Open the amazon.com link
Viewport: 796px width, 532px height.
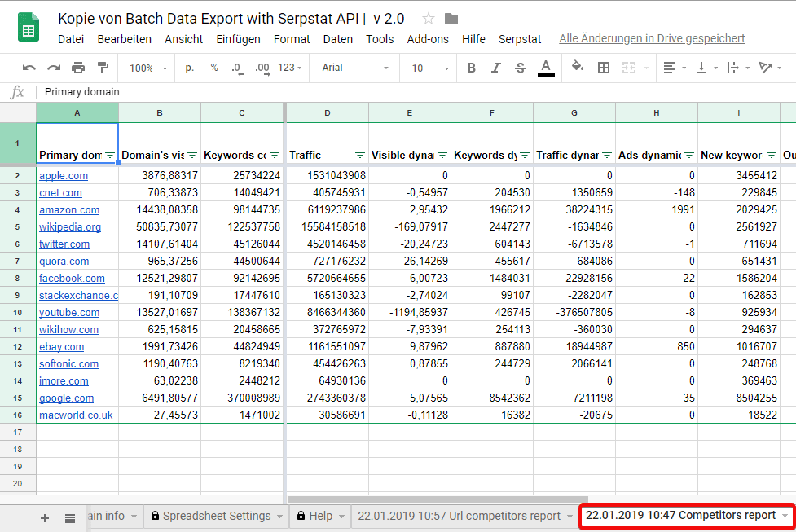point(69,209)
